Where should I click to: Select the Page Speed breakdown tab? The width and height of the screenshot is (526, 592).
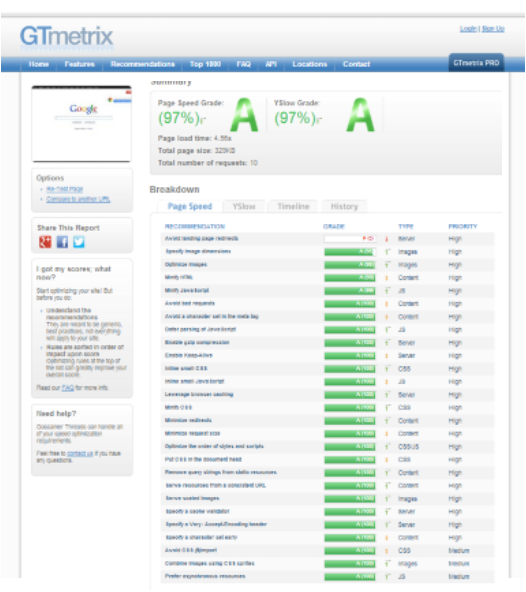coord(190,207)
